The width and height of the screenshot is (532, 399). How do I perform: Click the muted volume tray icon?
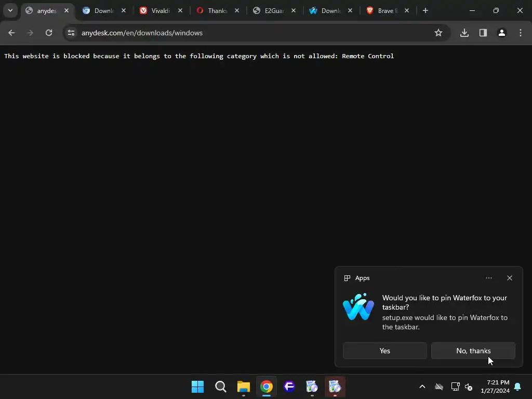pyautogui.click(x=469, y=387)
